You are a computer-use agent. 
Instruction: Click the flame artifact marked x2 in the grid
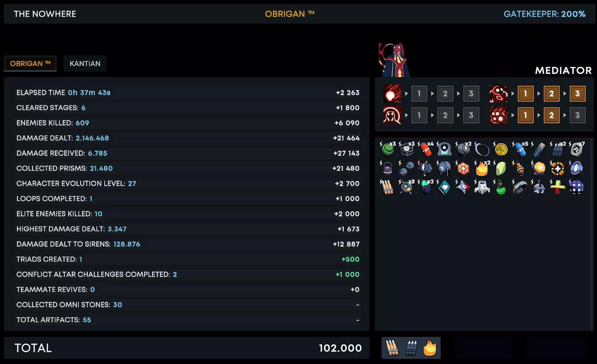[x=482, y=168]
